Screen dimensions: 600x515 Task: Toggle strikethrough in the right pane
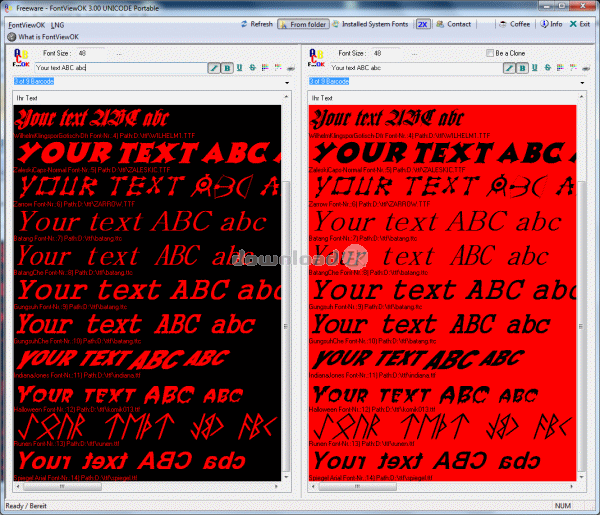[x=548, y=68]
